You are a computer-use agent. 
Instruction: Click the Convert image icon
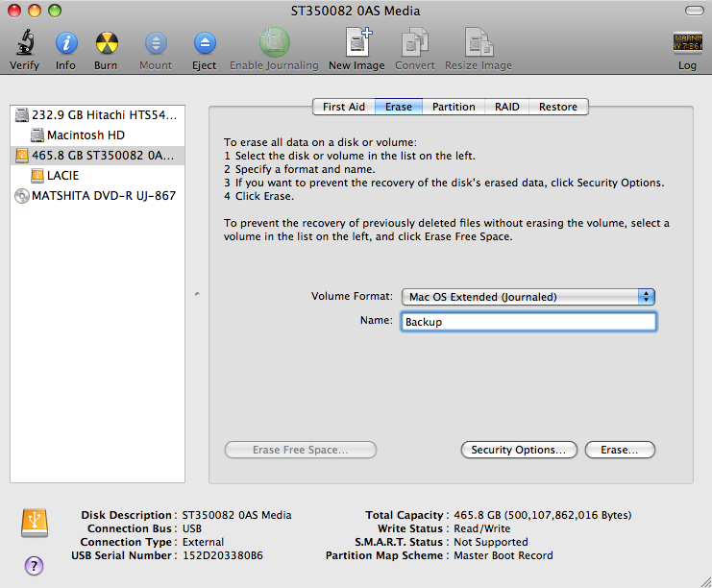coord(414,42)
